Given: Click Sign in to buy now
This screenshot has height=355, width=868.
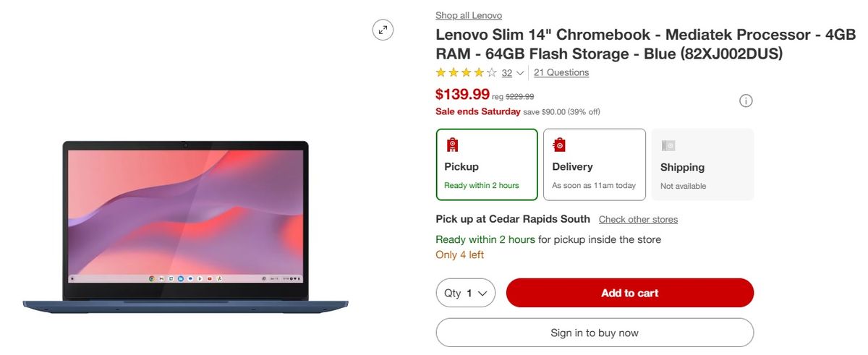Looking at the screenshot, I should coord(594,333).
